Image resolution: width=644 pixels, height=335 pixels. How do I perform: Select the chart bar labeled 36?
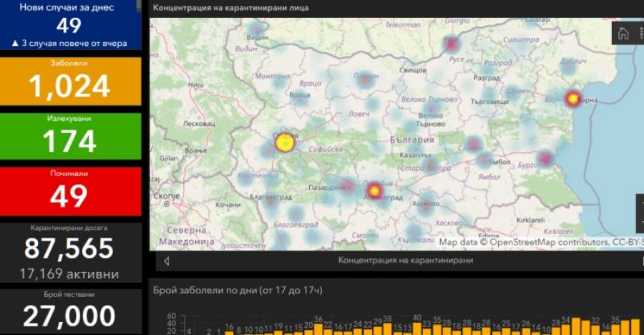(x=318, y=328)
